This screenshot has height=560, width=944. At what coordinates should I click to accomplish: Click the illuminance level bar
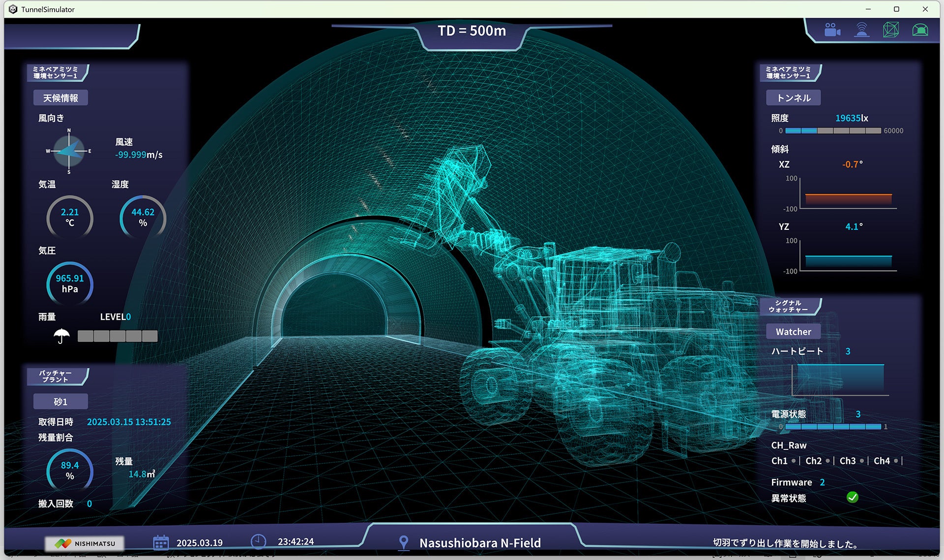[x=833, y=131]
